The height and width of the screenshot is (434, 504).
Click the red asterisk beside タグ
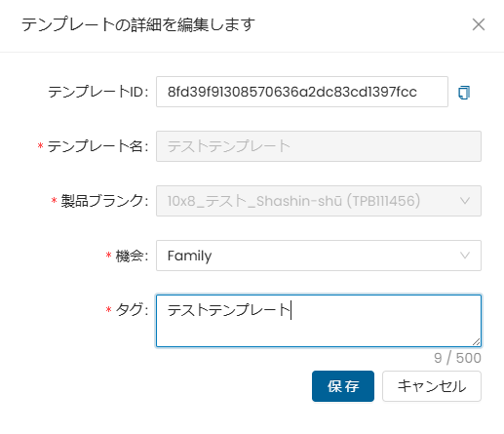(x=108, y=310)
